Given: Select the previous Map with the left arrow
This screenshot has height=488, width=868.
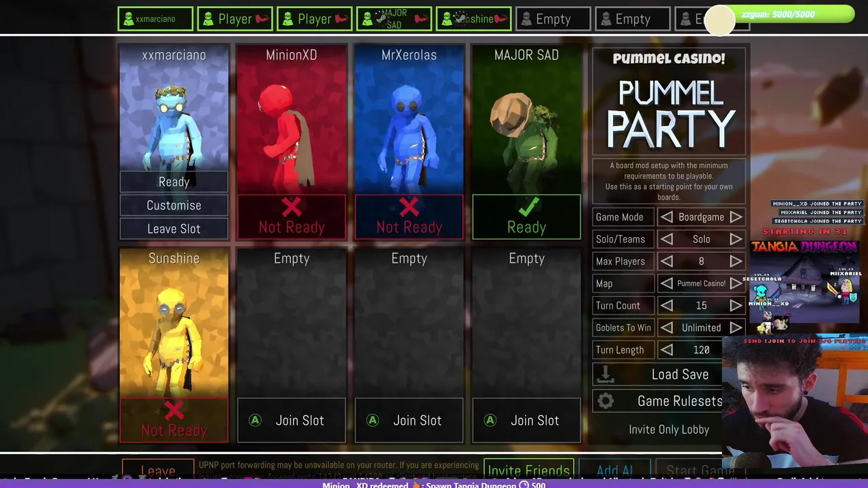Looking at the screenshot, I should pyautogui.click(x=667, y=283).
